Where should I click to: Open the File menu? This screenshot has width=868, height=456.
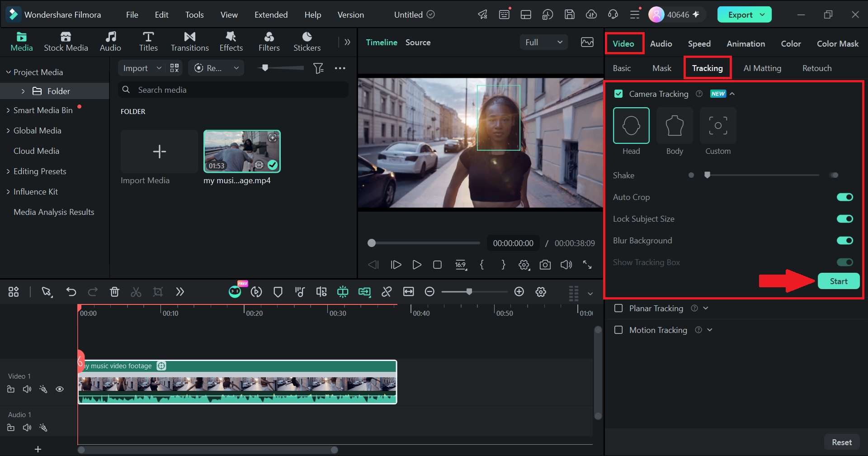pyautogui.click(x=132, y=14)
